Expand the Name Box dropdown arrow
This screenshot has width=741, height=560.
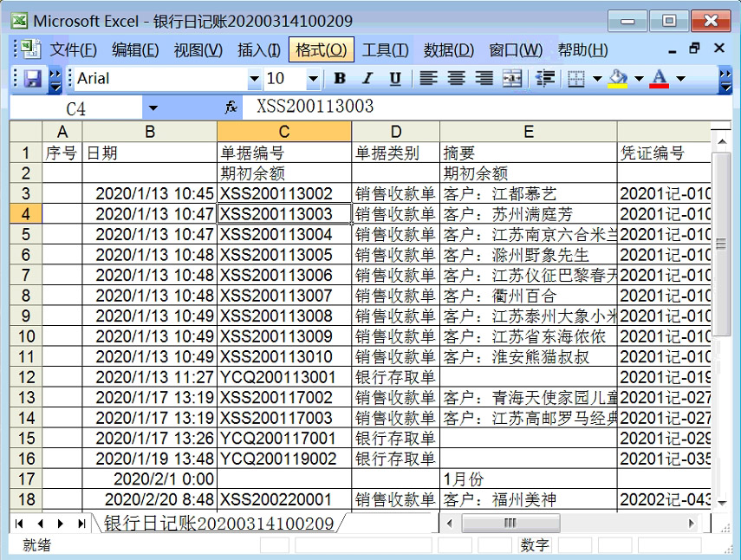pos(153,107)
